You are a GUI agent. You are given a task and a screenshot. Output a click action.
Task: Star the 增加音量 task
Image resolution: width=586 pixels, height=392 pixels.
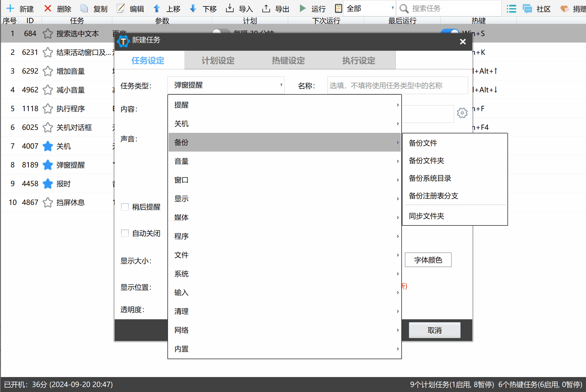[x=47, y=71]
